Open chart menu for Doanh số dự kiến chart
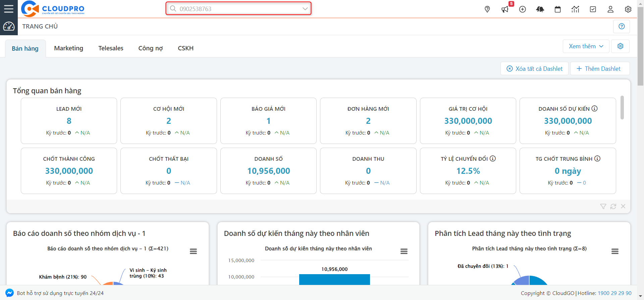 (404, 251)
